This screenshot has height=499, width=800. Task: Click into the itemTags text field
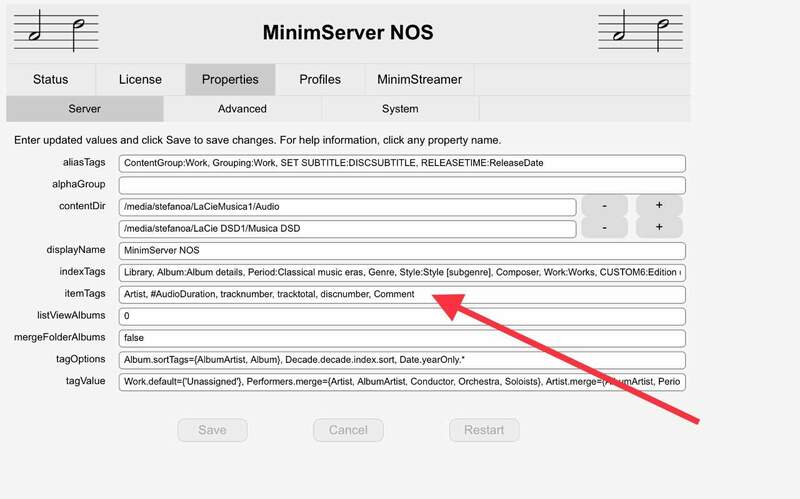click(x=400, y=294)
